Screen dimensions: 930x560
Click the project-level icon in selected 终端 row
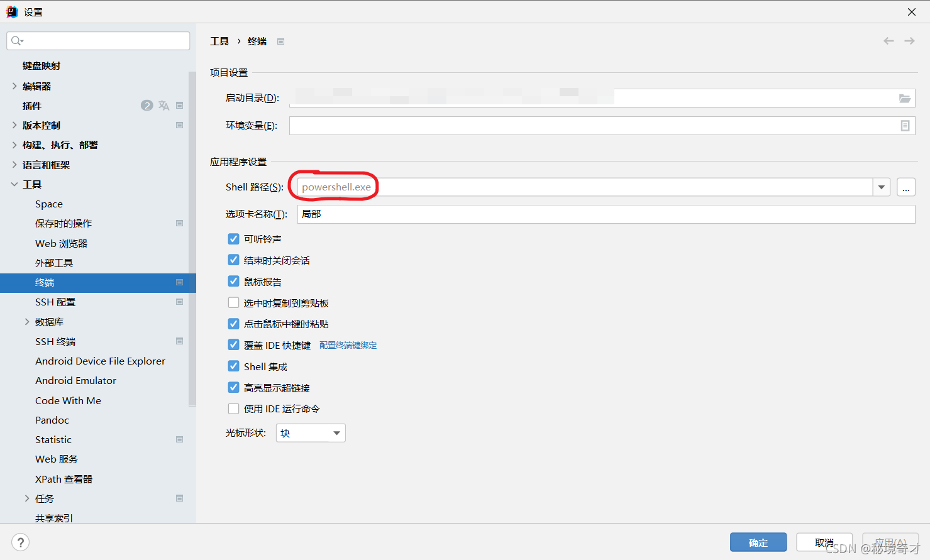coord(180,282)
